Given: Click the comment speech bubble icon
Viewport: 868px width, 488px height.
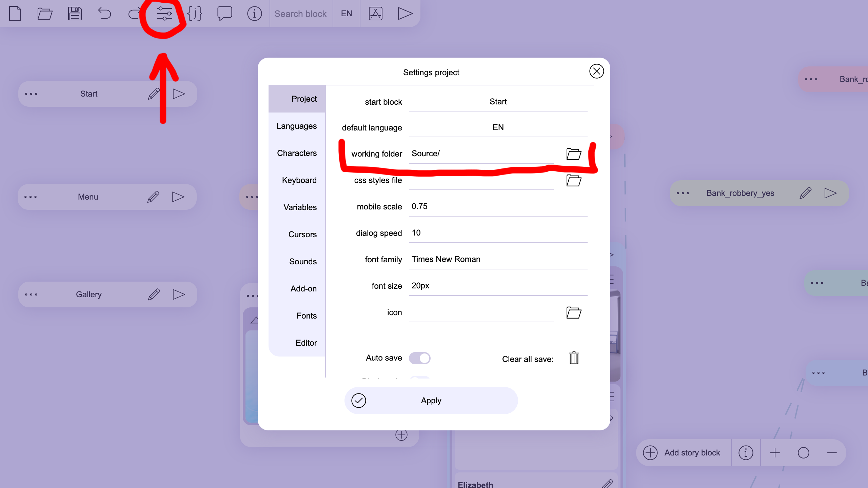Looking at the screenshot, I should pyautogui.click(x=224, y=14).
